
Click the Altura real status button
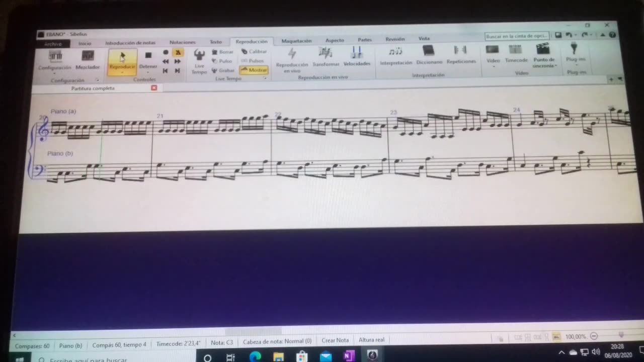(x=371, y=340)
